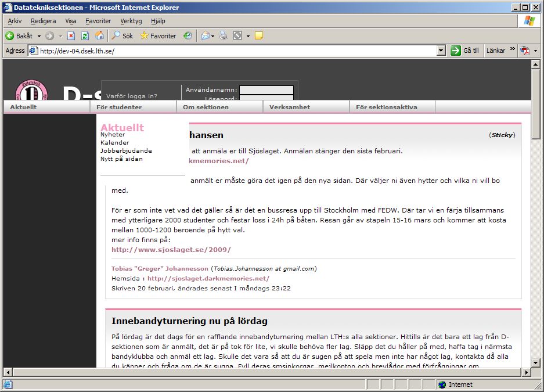Click the yellow note toolbar icon
This screenshot has height=392, width=544.
click(x=259, y=36)
